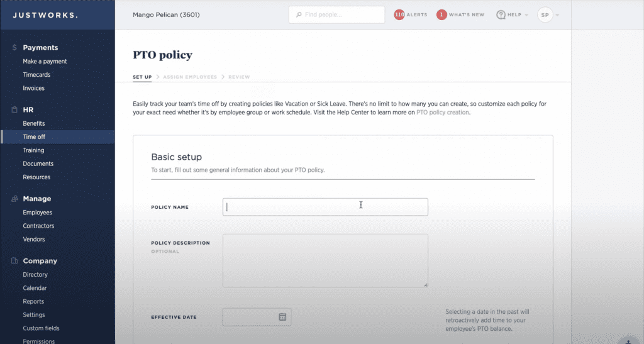Open Timecards in the sidebar
644x344 pixels.
36,75
